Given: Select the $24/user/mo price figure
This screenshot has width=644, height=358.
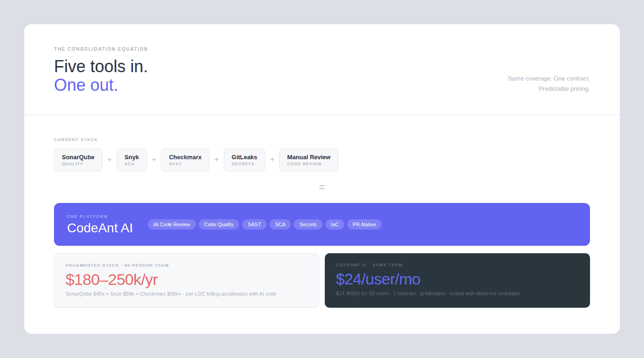Looking at the screenshot, I should coord(378,279).
